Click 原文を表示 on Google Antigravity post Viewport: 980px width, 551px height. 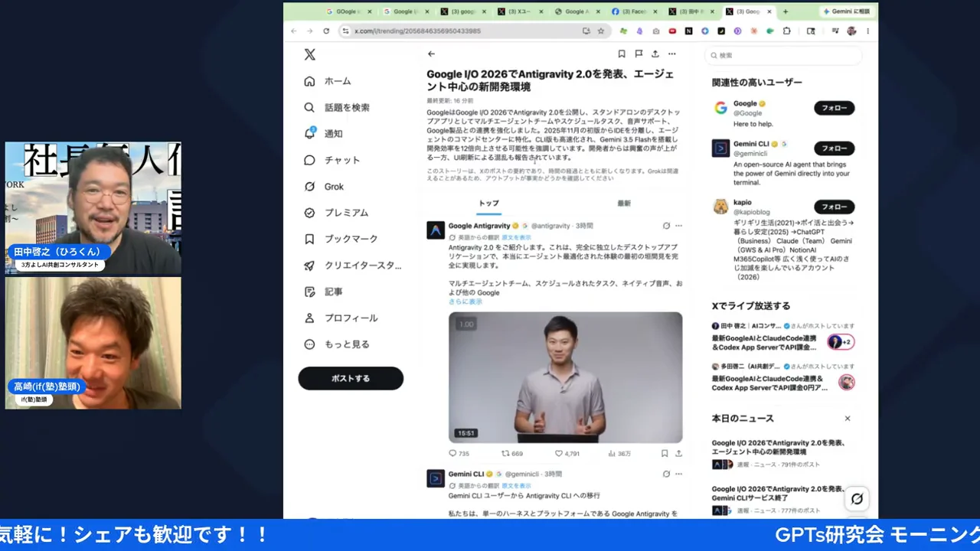516,237
